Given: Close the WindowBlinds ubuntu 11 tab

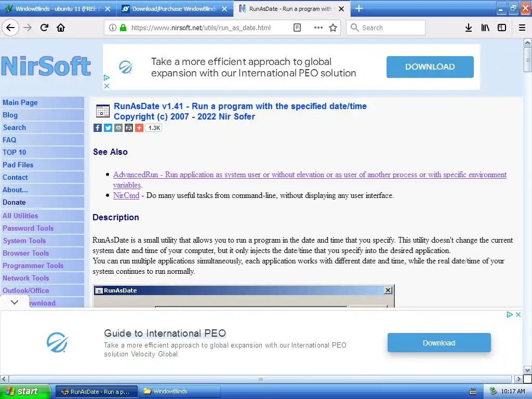Looking at the screenshot, I should pos(108,9).
